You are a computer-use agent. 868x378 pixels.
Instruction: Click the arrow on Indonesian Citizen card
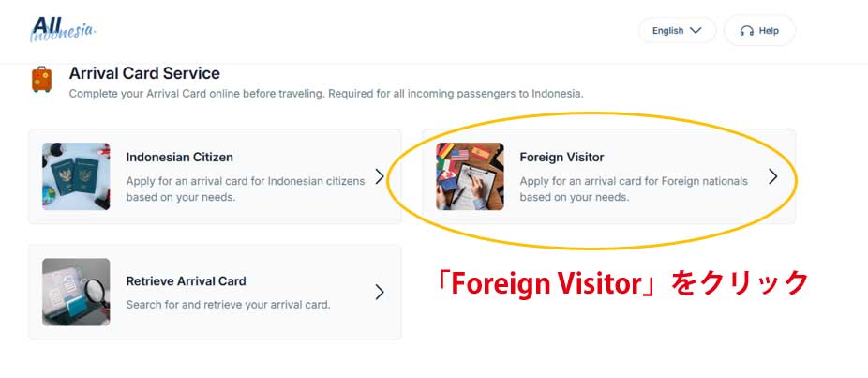click(x=380, y=176)
